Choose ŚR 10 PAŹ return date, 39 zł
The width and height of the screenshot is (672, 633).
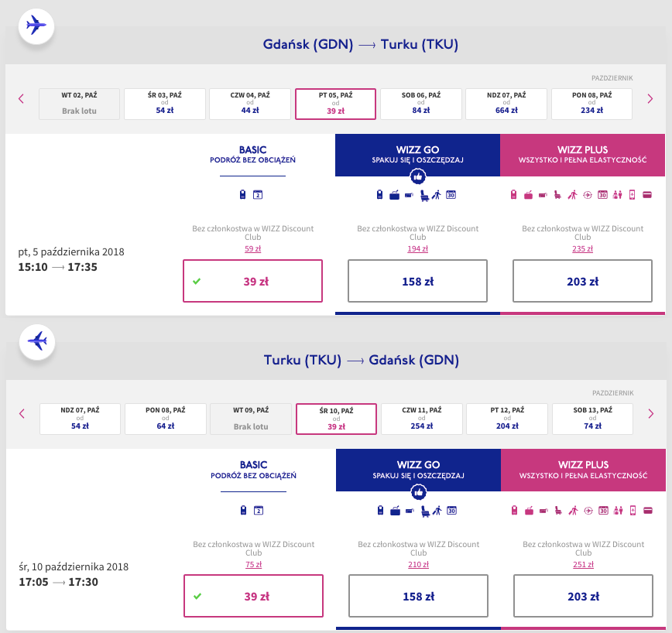point(337,419)
